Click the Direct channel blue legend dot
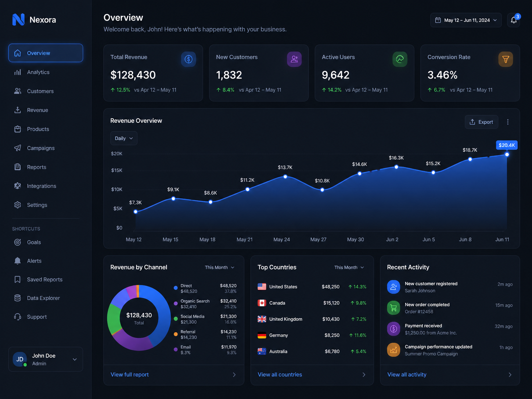The height and width of the screenshot is (399, 532). tap(176, 288)
